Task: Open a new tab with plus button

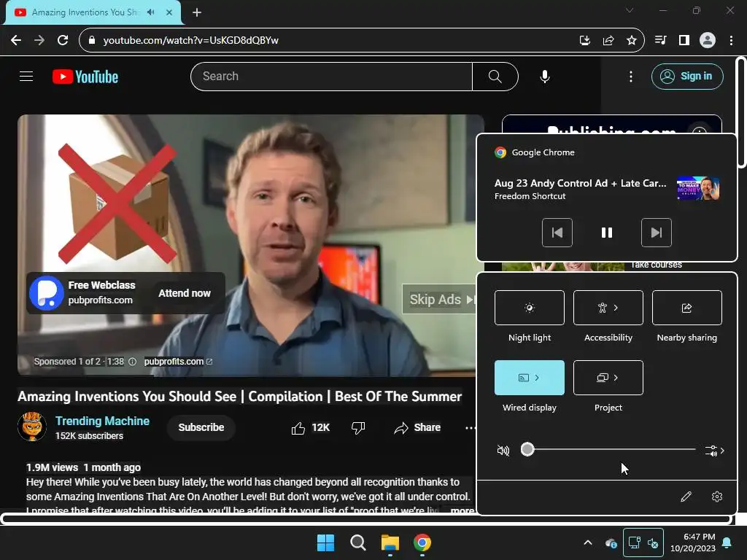Action: click(197, 12)
